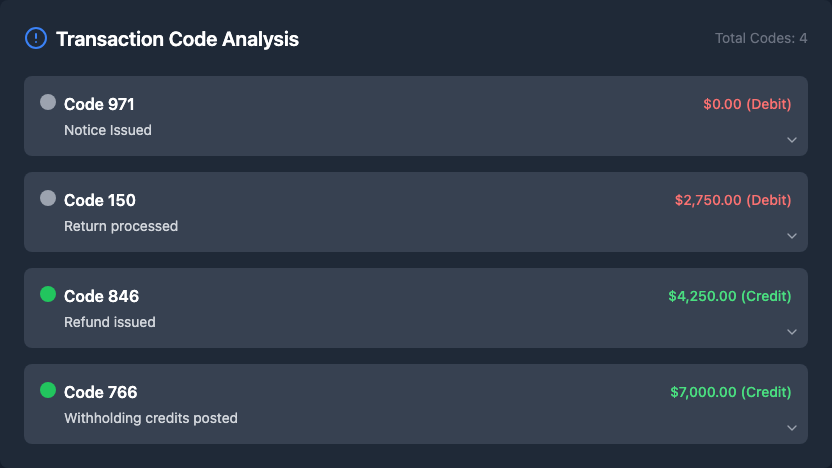This screenshot has width=832, height=468.
Task: Click the alert info icon beside title
Action: click(x=35, y=39)
